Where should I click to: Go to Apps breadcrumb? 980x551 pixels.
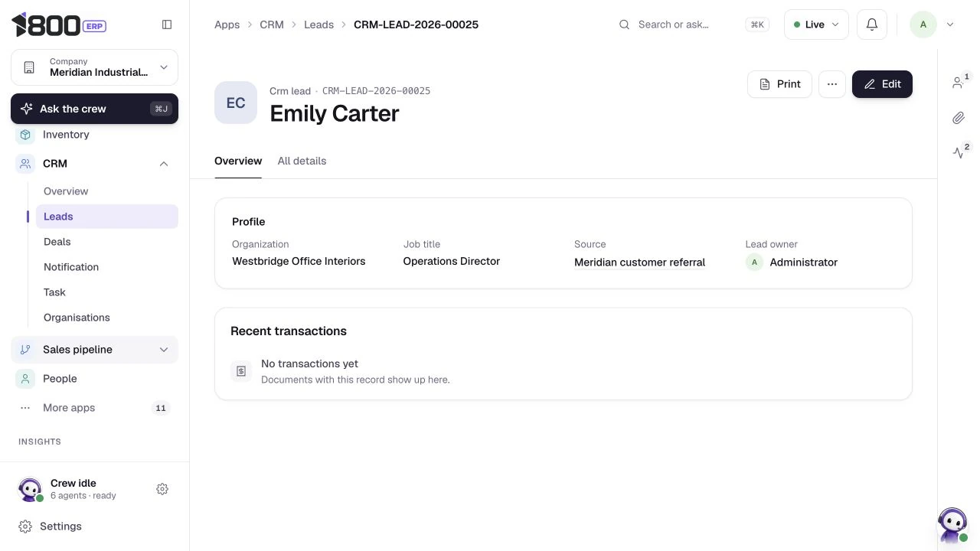tap(227, 24)
